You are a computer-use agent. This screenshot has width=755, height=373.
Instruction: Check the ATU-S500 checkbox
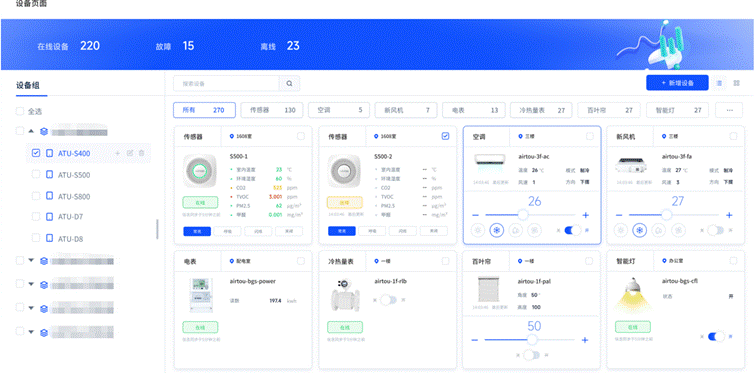(36, 174)
